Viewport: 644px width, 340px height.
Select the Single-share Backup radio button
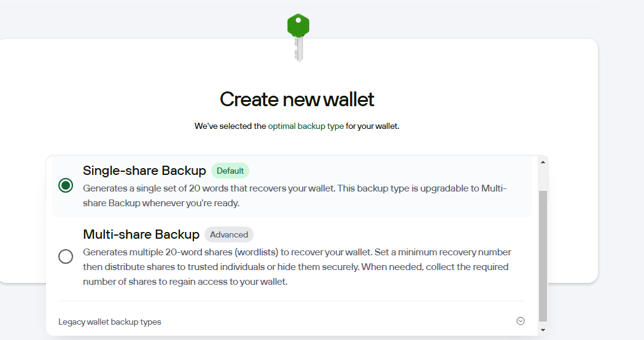click(x=66, y=185)
